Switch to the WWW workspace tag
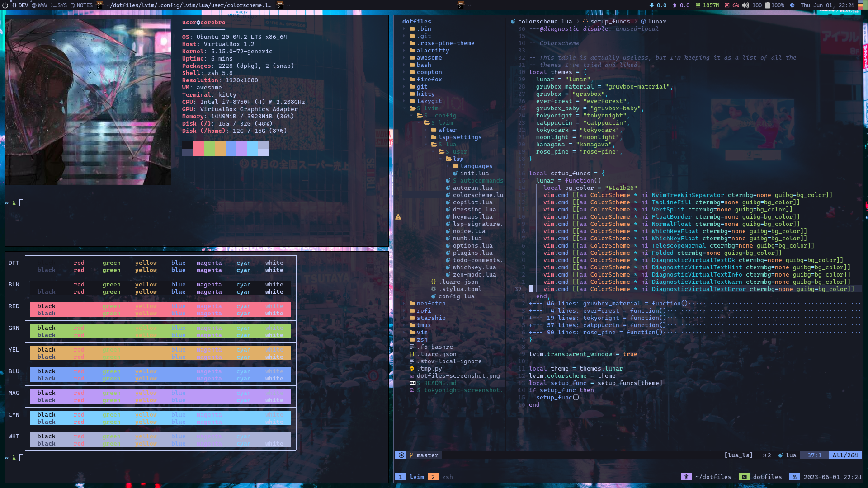 tap(39, 5)
